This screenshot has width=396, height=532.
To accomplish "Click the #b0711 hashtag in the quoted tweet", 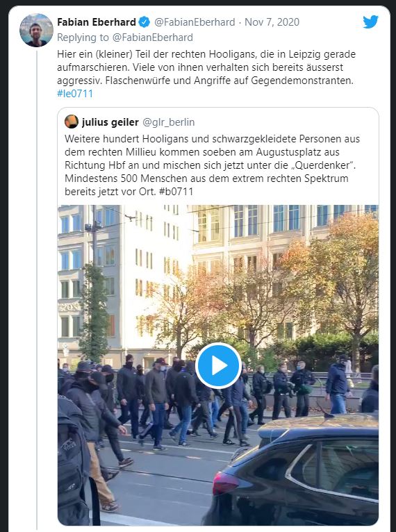I will [176, 192].
